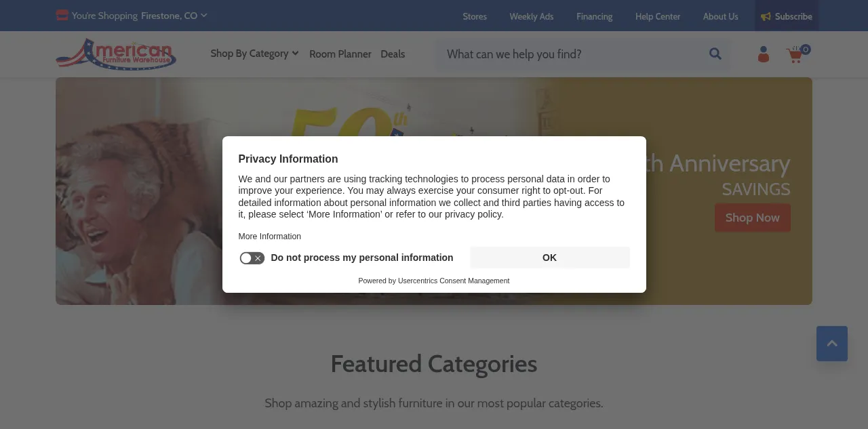Focus the 'What can we help you find?' search field

tap(570, 54)
